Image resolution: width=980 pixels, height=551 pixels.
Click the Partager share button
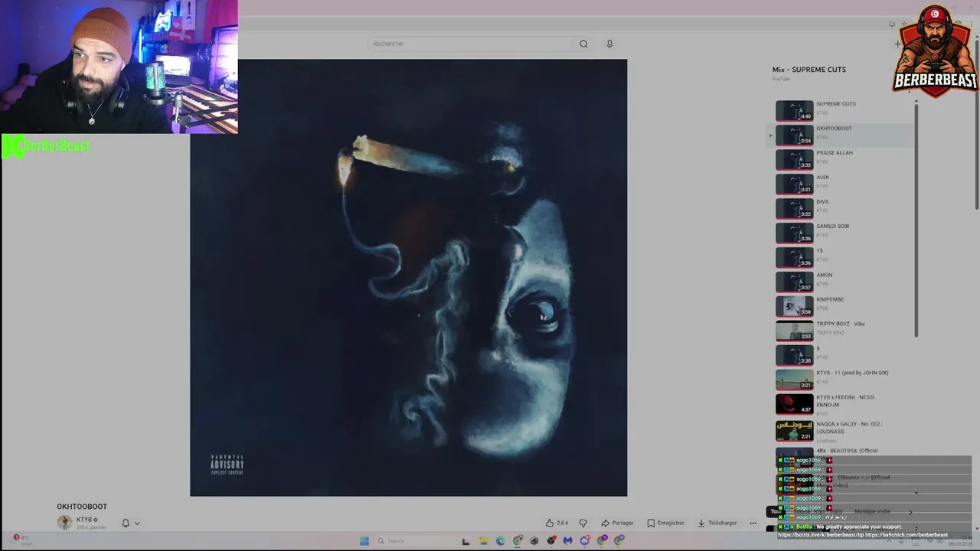click(x=617, y=523)
